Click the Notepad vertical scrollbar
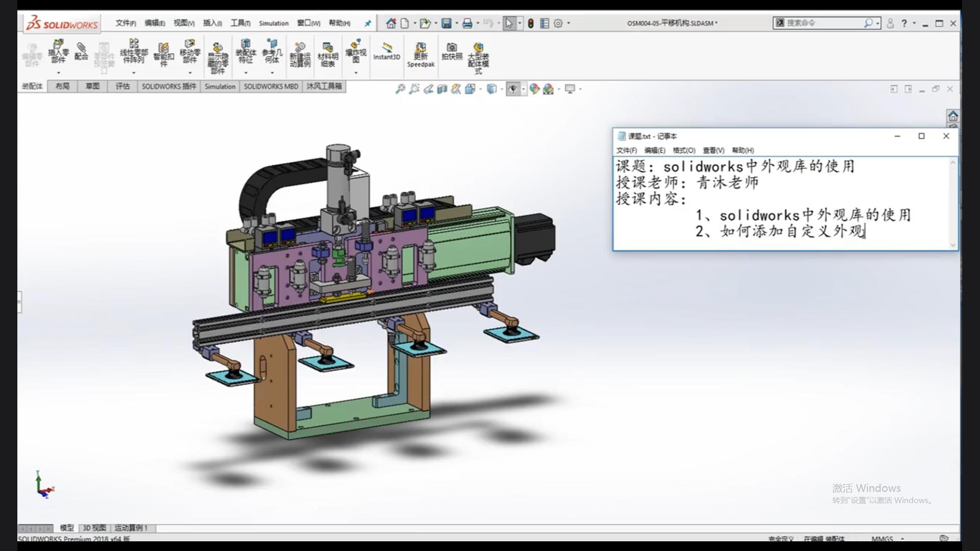Viewport: 980px width, 551px height. 952,203
